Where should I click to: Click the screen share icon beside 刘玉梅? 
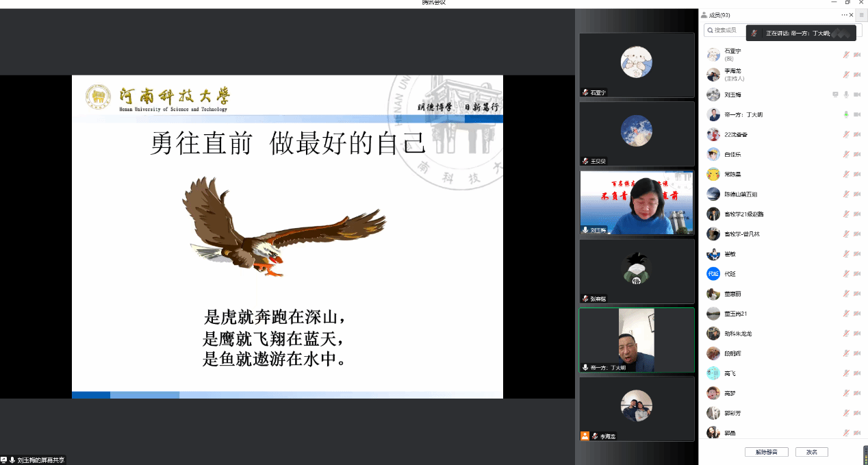point(835,95)
